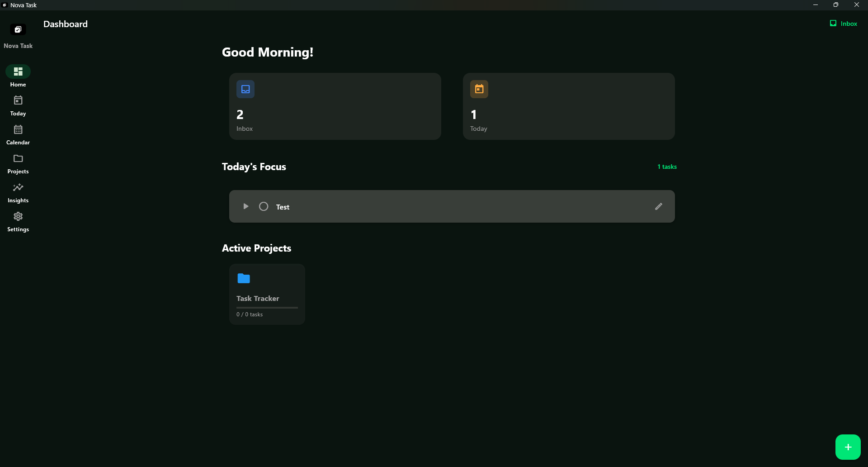Open the Calendar sidebar icon
The width and height of the screenshot is (868, 467).
18,129
